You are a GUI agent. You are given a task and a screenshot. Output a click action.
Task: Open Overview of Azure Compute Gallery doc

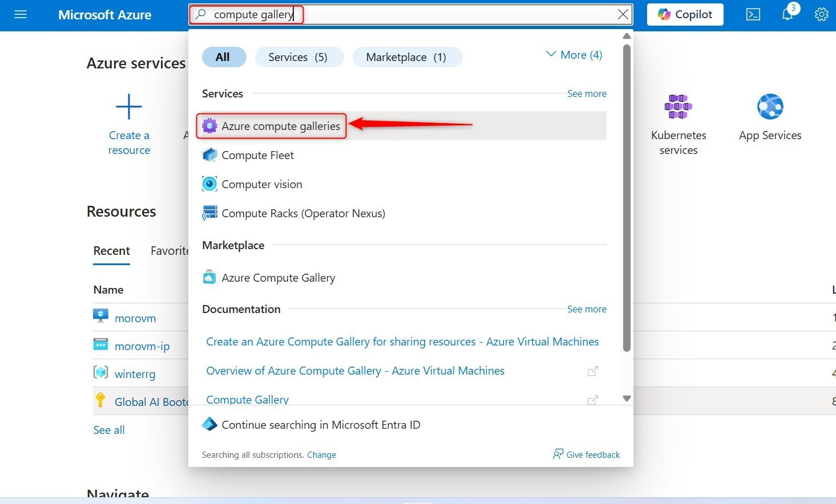pos(355,371)
